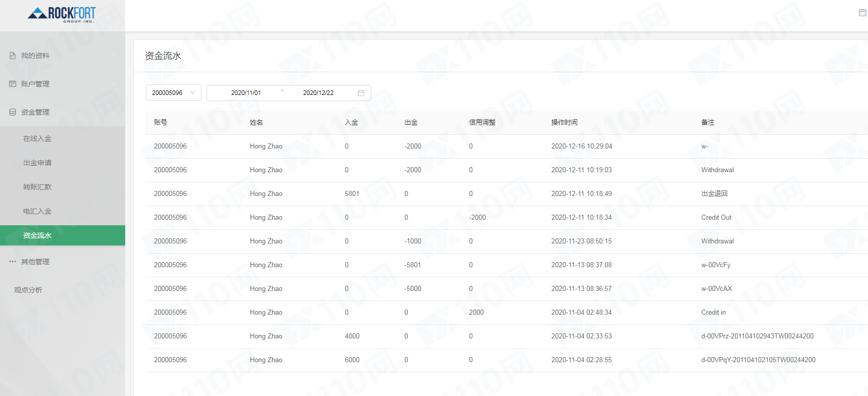This screenshot has height=396, width=868.
Task: Click remark d-00VPrz-201104102943TW00244200
Action: click(x=757, y=336)
